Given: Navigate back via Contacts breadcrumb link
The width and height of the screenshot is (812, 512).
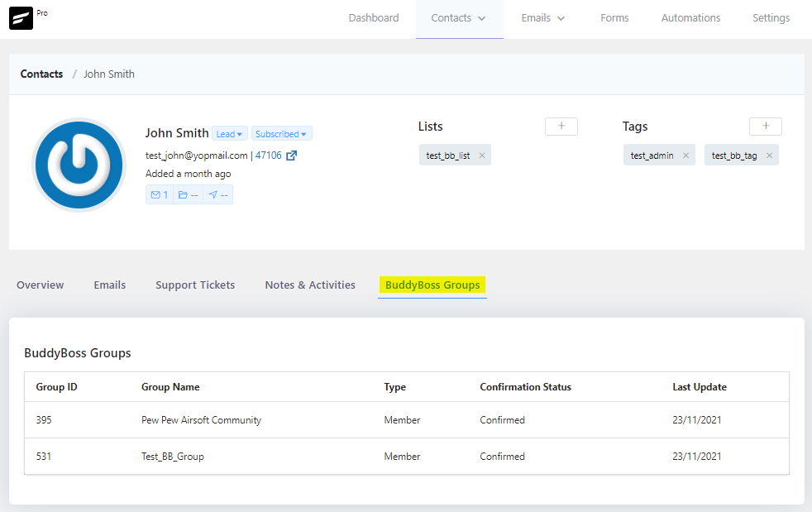Looking at the screenshot, I should click(x=41, y=74).
